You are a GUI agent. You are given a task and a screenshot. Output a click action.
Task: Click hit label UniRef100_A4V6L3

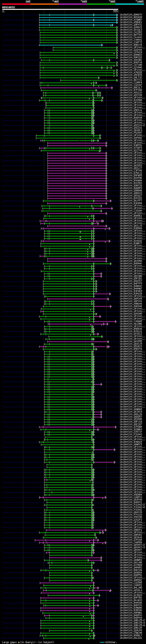click(131, 590)
